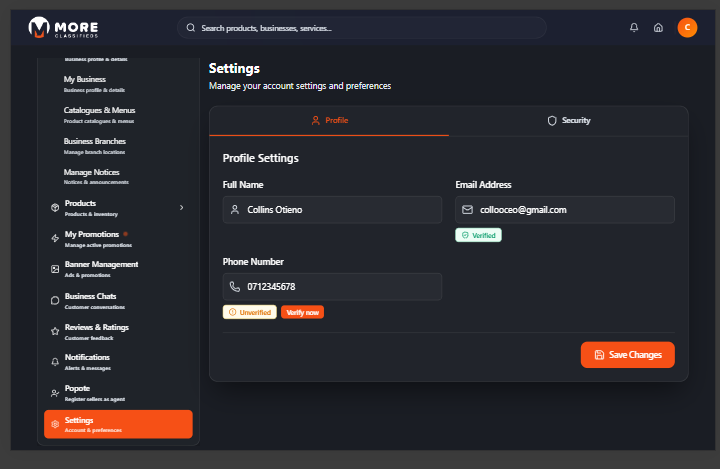Click into the Email Address field

(565, 210)
